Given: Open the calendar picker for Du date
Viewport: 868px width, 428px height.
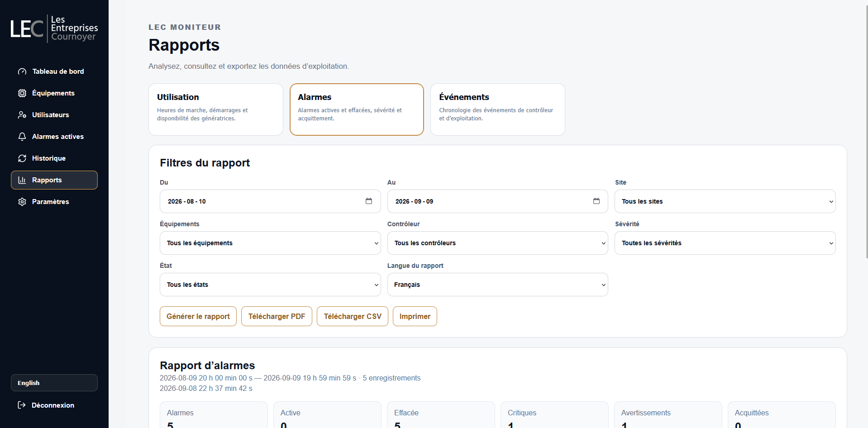Looking at the screenshot, I should pyautogui.click(x=369, y=201).
